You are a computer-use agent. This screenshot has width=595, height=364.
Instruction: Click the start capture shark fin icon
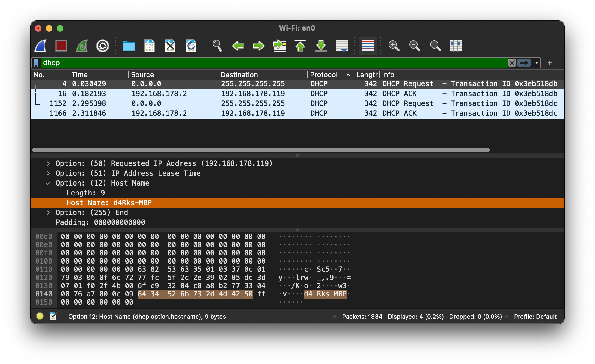point(41,46)
